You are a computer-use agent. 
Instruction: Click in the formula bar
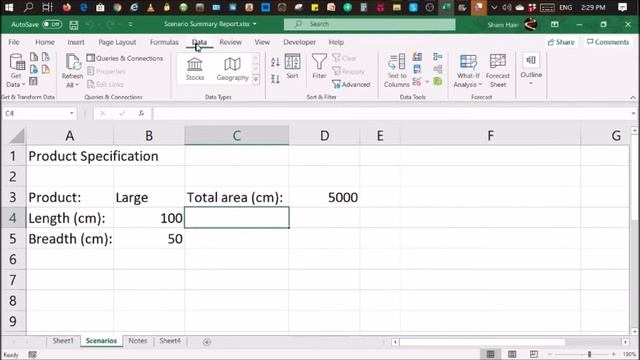(x=391, y=113)
